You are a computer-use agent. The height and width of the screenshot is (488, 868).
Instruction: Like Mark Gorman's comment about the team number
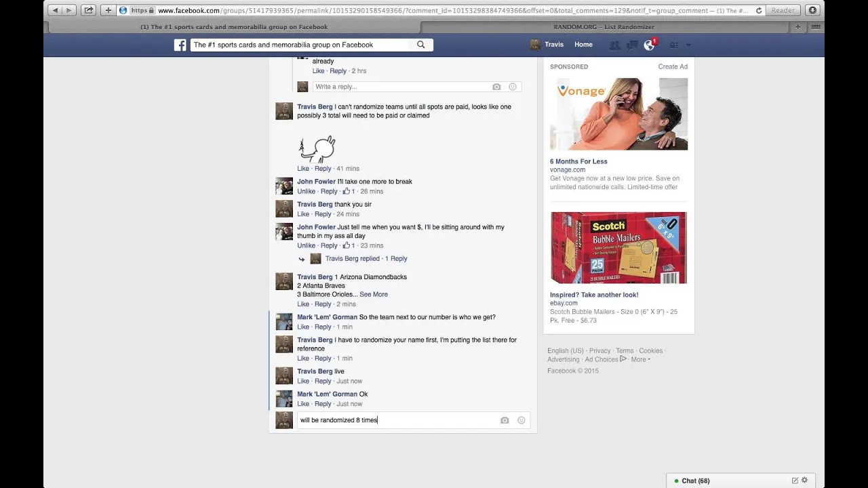(303, 327)
